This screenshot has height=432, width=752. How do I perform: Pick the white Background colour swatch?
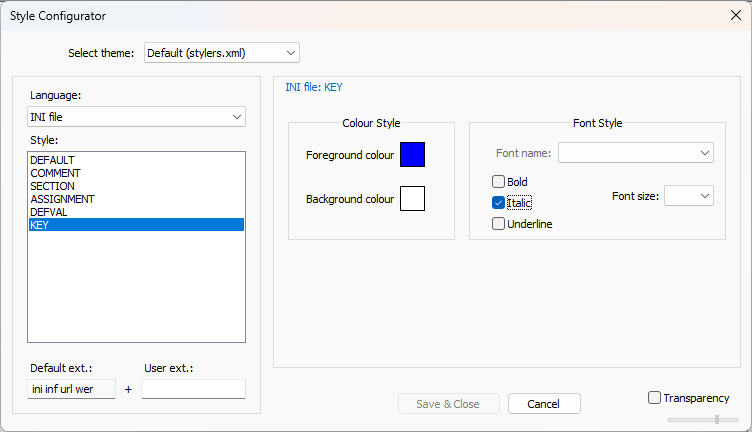click(412, 199)
